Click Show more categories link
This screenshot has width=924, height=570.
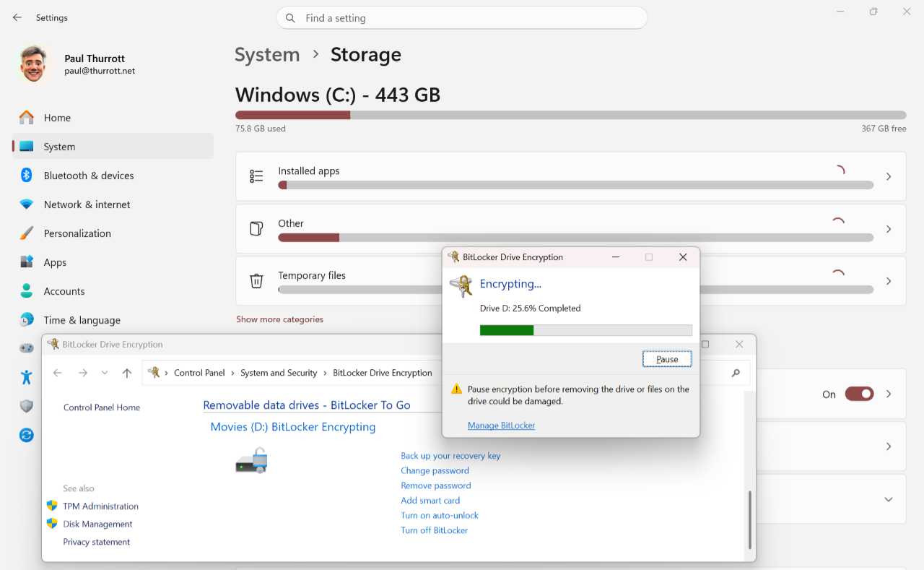279,319
